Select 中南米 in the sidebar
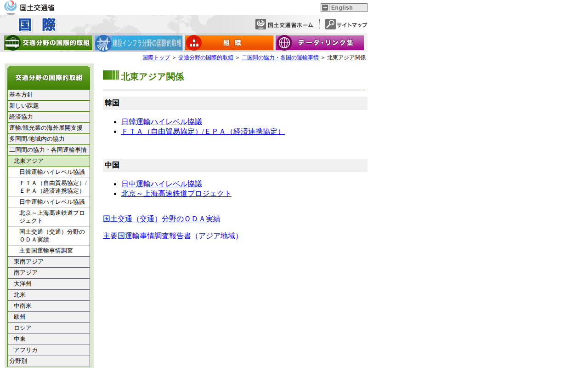The width and height of the screenshot is (588, 368). (49, 306)
